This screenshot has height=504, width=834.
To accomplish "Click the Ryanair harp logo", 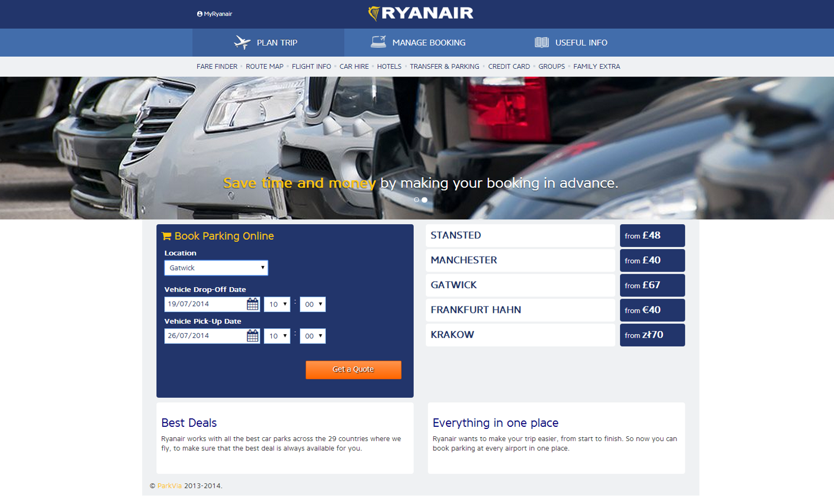I will [373, 13].
